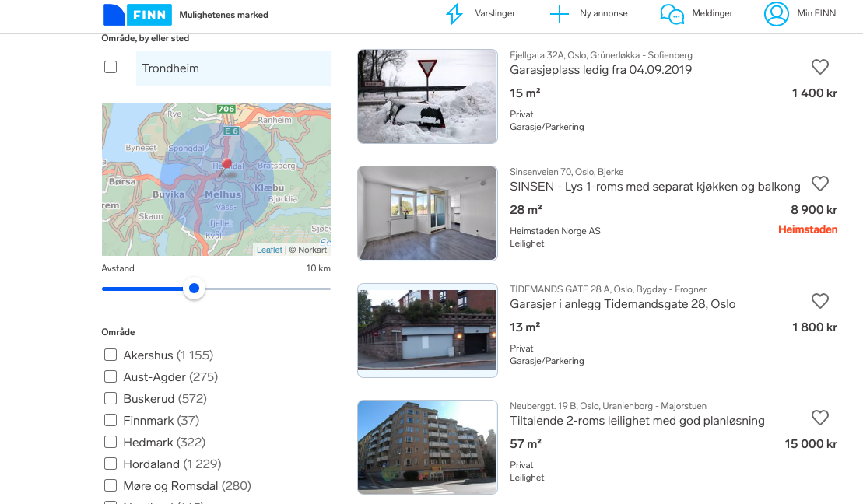Toggle the checkbox beside Trondheim field
Image resolution: width=863 pixels, height=504 pixels.
[111, 67]
